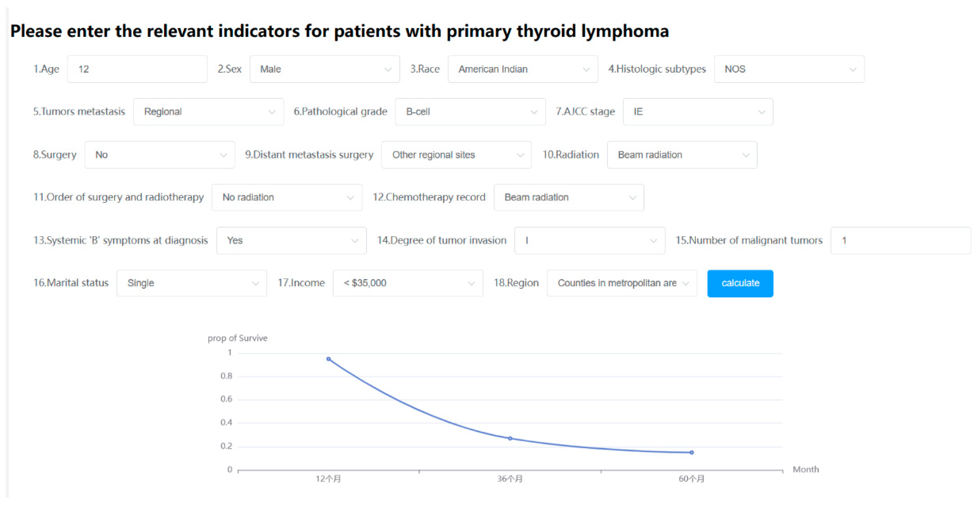Open the Marital status dropdown

pos(191,283)
